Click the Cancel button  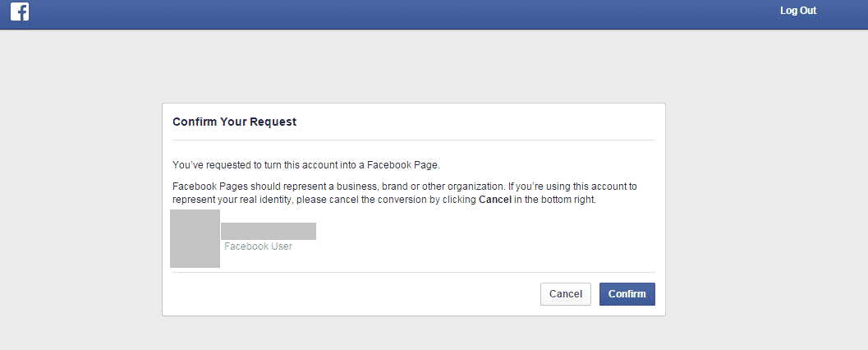pyautogui.click(x=565, y=294)
